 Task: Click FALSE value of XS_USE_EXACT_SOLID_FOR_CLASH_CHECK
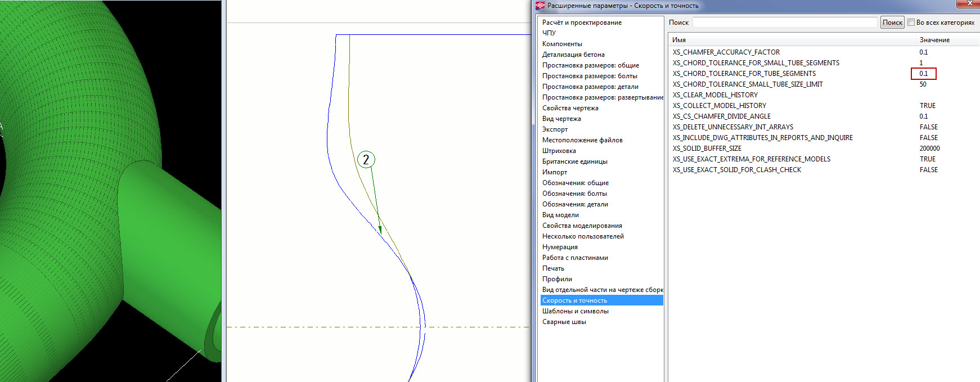coord(928,170)
